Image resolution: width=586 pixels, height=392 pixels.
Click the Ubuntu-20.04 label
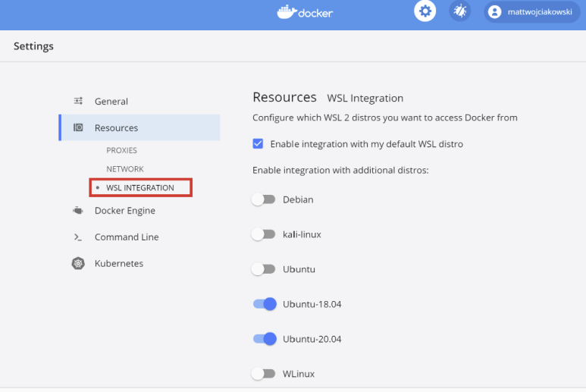[312, 339]
